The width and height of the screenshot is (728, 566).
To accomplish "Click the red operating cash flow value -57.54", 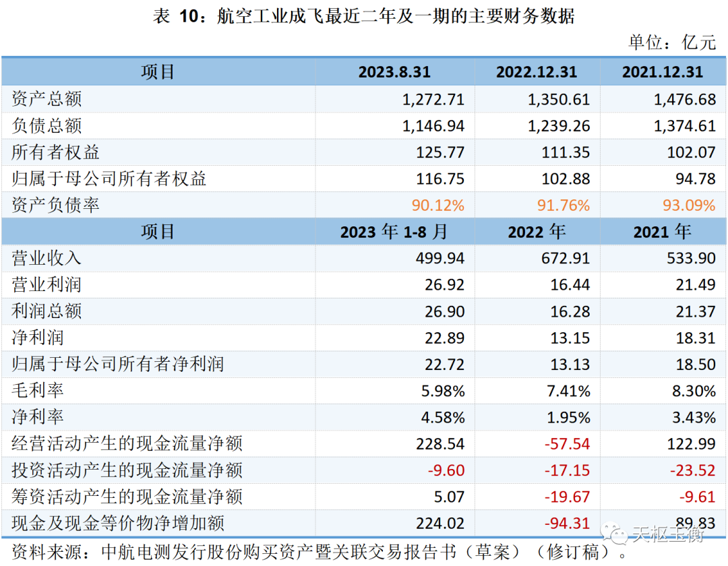I will coord(560,443).
